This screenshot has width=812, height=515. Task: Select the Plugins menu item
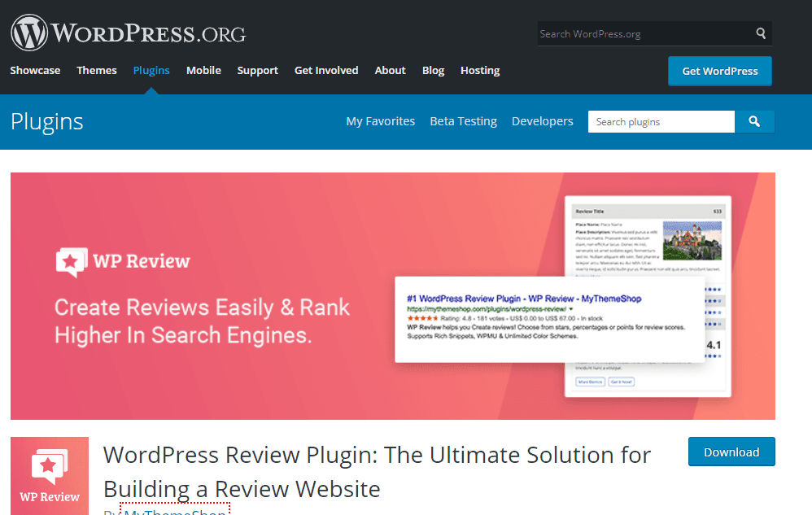click(151, 71)
